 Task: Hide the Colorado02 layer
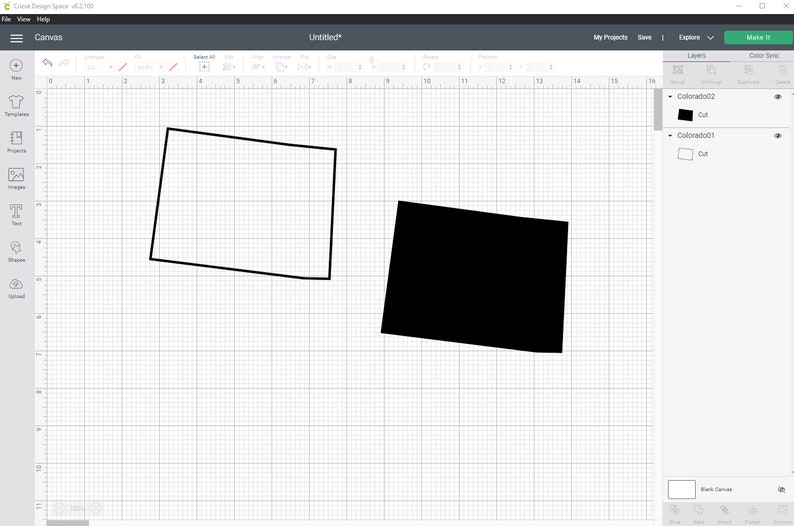tap(778, 97)
